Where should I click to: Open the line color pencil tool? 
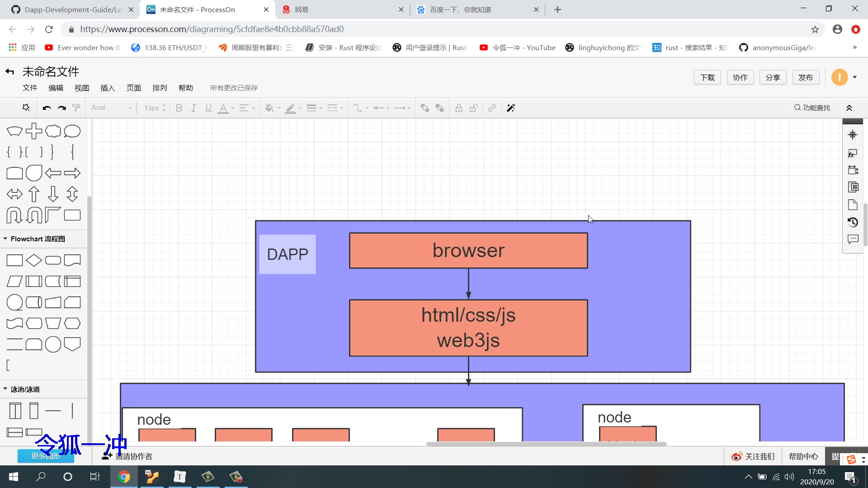pos(293,108)
